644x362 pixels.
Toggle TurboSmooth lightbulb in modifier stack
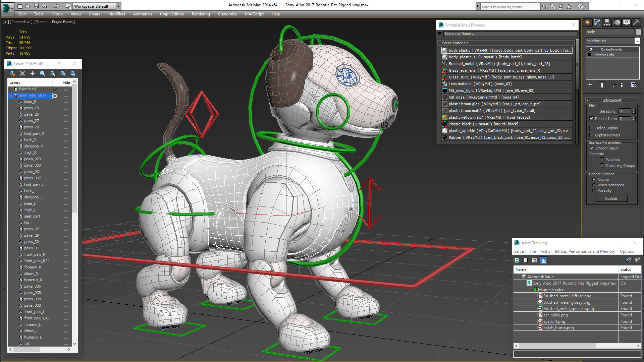pos(590,50)
